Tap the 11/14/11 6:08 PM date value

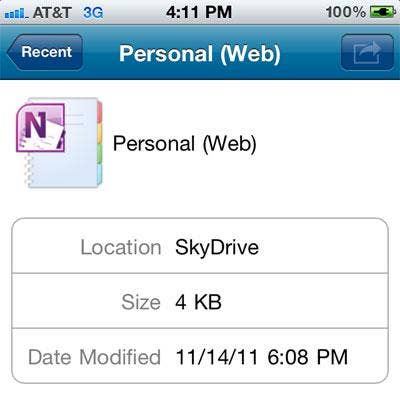click(x=262, y=357)
